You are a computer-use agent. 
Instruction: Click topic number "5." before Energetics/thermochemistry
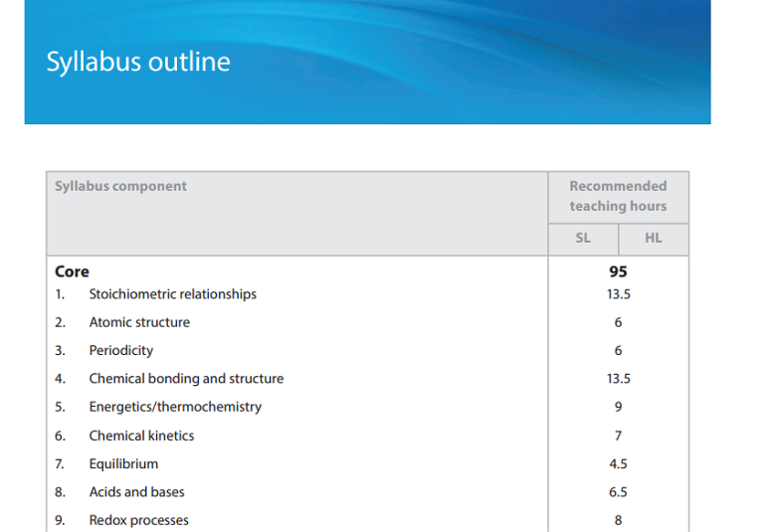[x=60, y=407]
